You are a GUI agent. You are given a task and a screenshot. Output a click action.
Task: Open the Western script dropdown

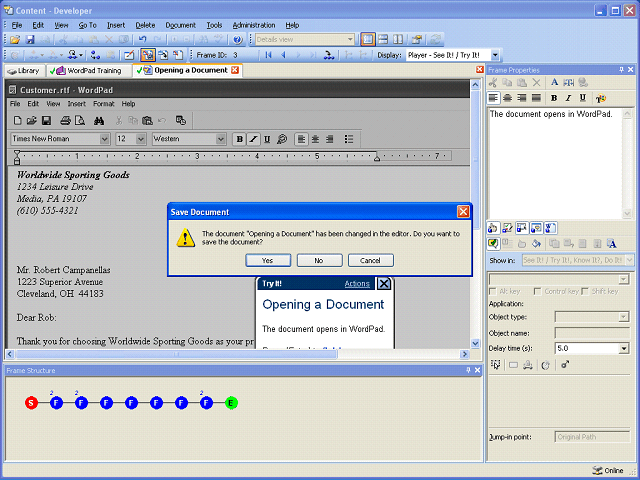tap(221, 139)
